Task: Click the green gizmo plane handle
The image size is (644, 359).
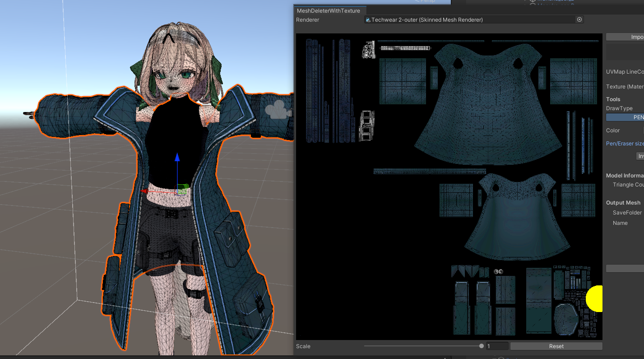Action: click(x=182, y=190)
